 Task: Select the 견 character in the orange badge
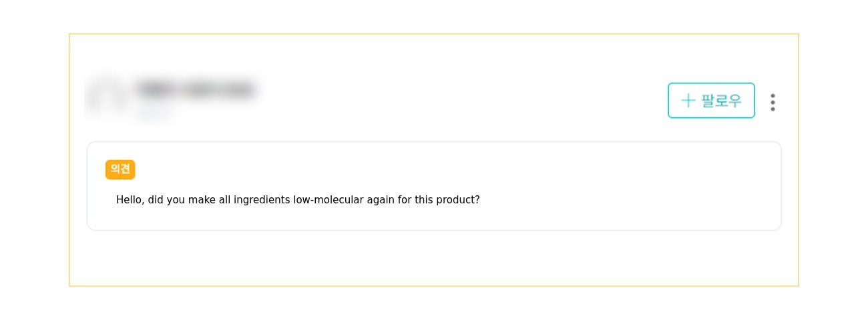point(125,169)
